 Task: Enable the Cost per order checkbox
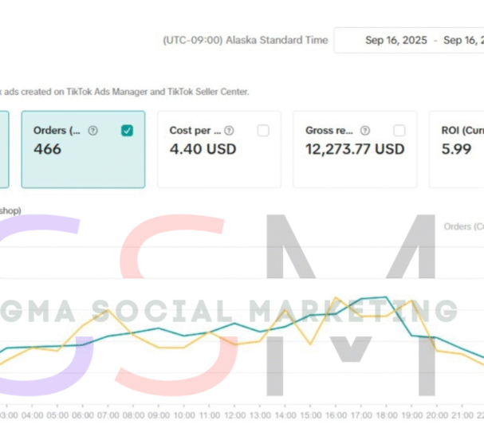pyautogui.click(x=263, y=131)
